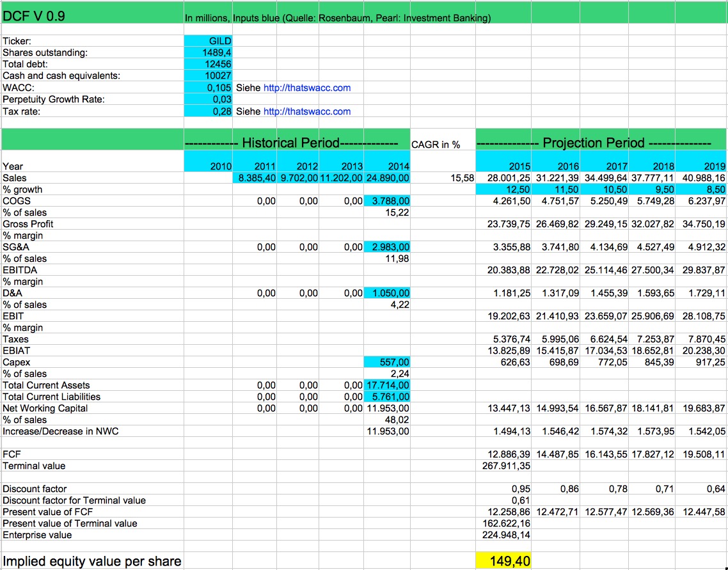The height and width of the screenshot is (570, 728).
Task: Select the 2014 D&A cell 1.050,00
Action: pyautogui.click(x=387, y=293)
